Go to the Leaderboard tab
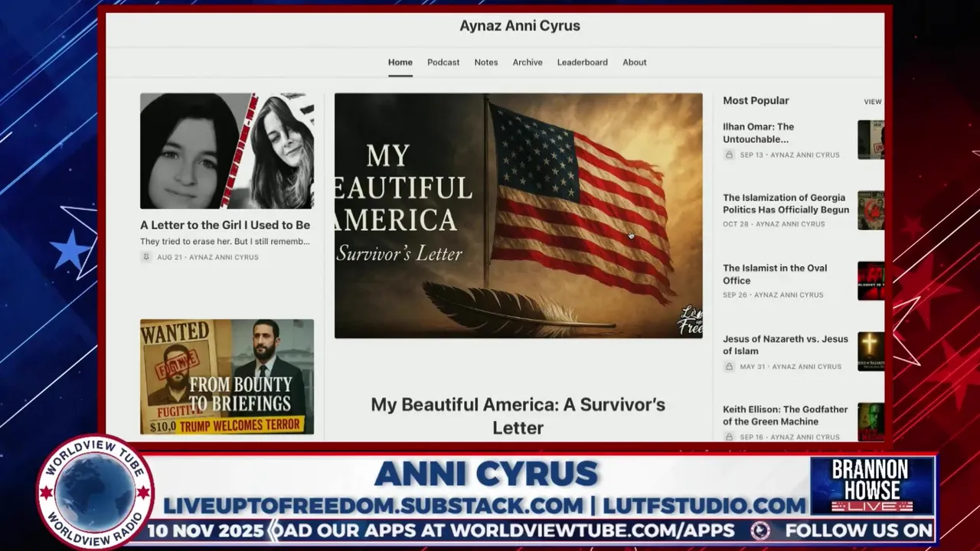Screen dimensions: 980x551 (x=582, y=62)
